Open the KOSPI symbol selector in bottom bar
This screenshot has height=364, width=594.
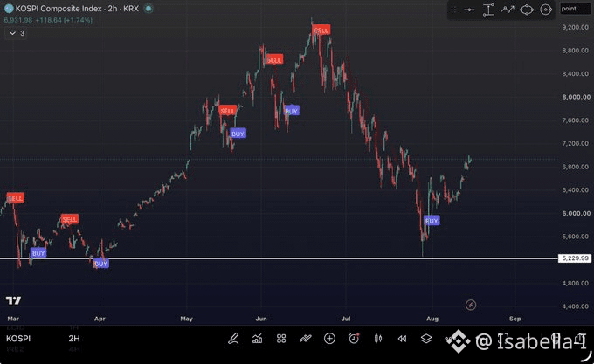coord(18,339)
